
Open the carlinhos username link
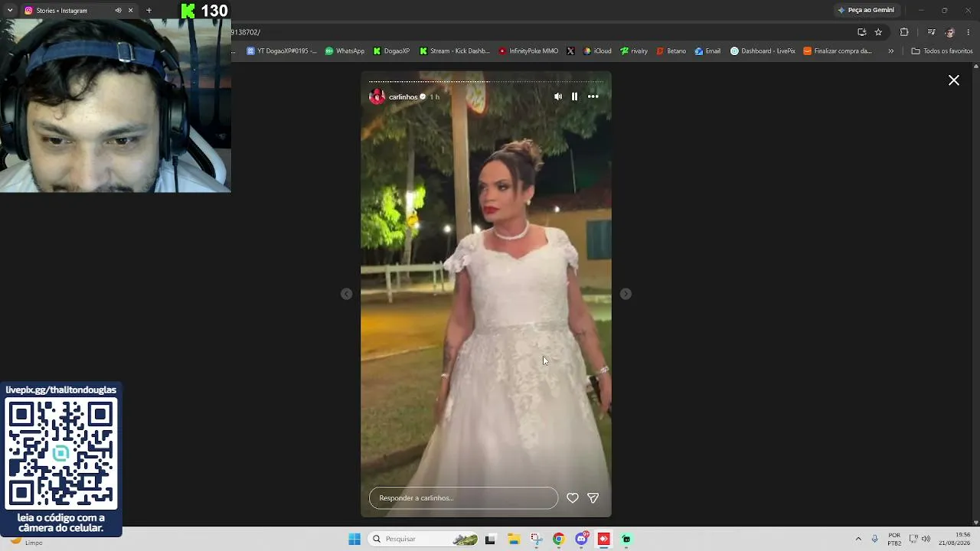[403, 97]
